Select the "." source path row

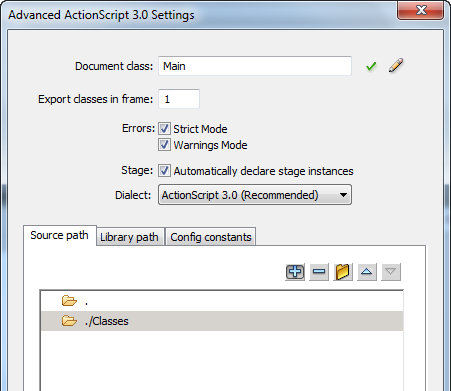pos(222,301)
